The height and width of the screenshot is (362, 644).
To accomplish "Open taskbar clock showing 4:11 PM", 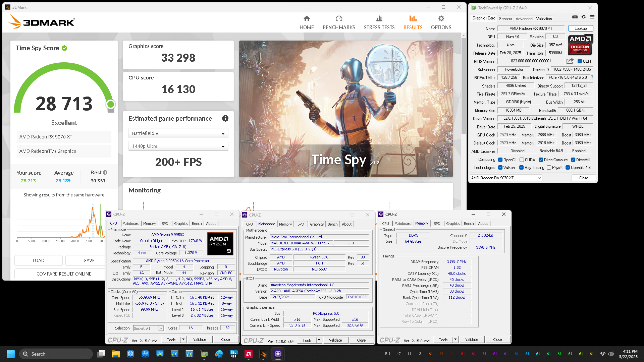I will [628, 354].
